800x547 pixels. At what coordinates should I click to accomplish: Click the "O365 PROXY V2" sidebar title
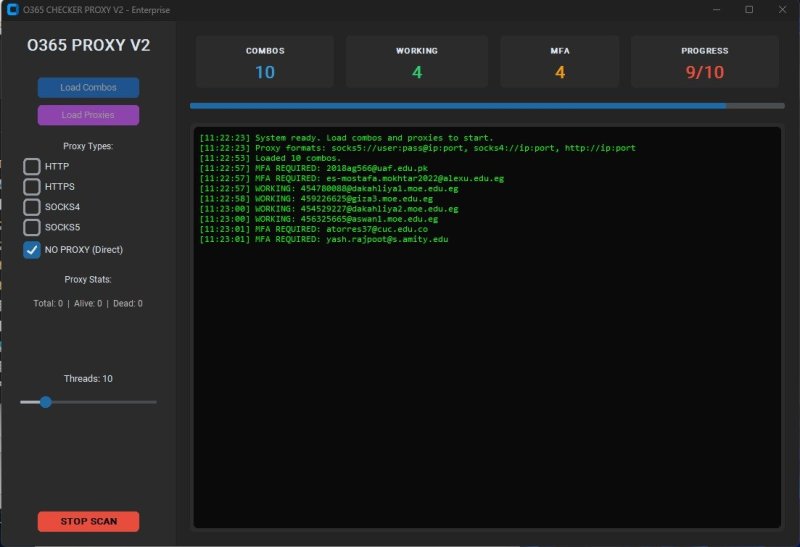(x=88, y=45)
